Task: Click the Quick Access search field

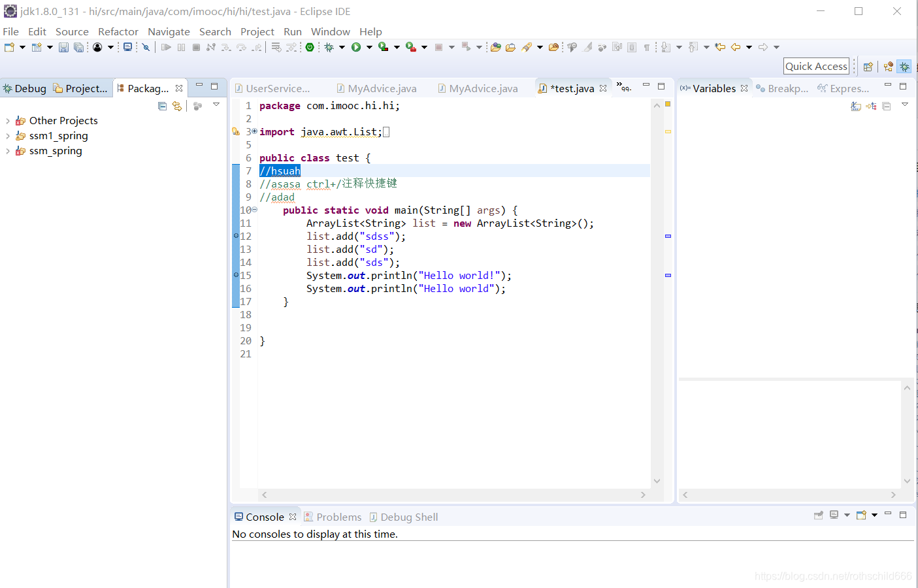Action: (x=816, y=66)
